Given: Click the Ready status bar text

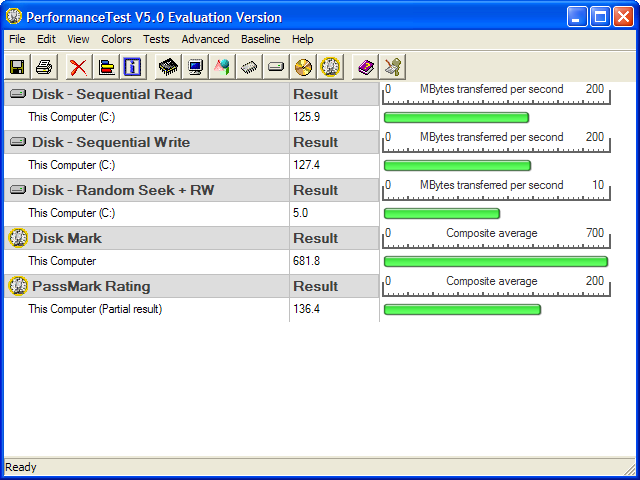Looking at the screenshot, I should (21, 467).
